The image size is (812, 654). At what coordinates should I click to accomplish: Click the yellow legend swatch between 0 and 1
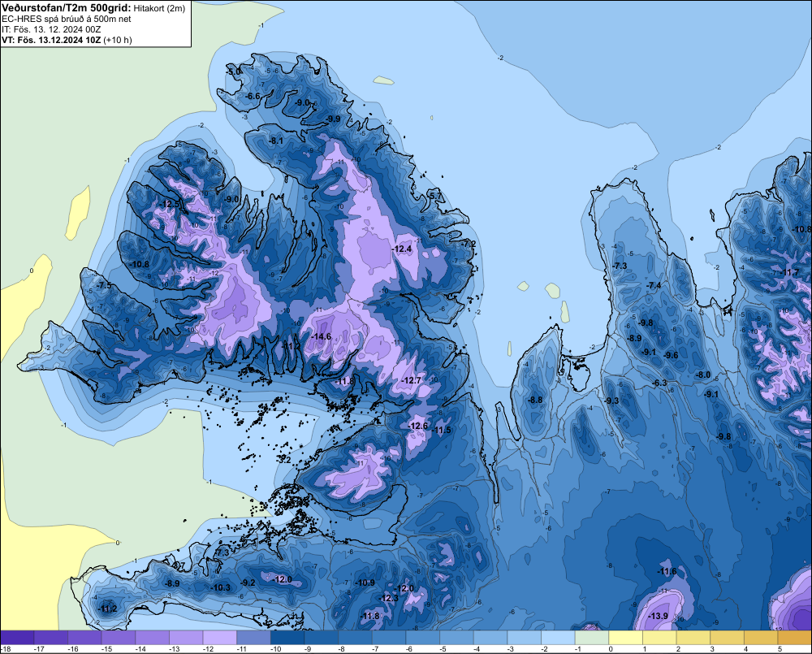point(625,637)
